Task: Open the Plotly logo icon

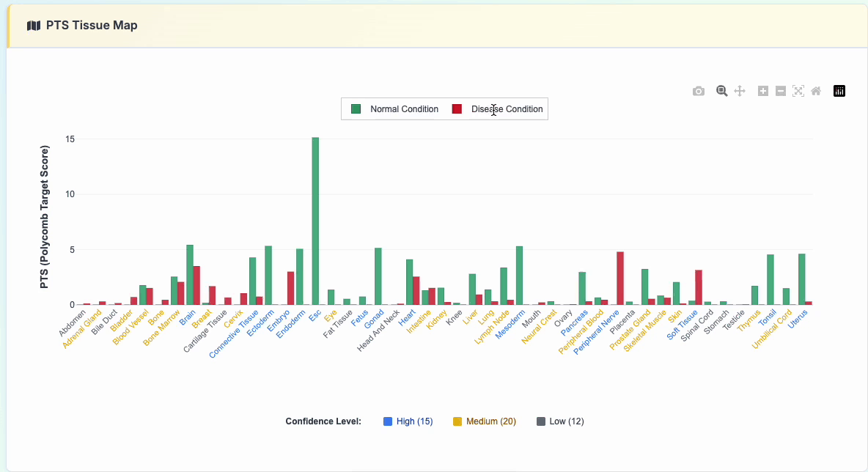Action: click(839, 91)
